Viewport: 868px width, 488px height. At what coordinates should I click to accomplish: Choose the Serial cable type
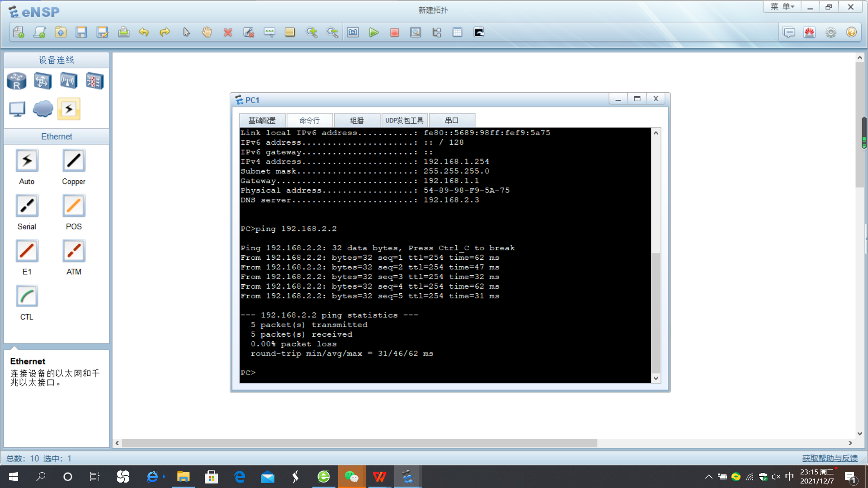[x=27, y=206]
